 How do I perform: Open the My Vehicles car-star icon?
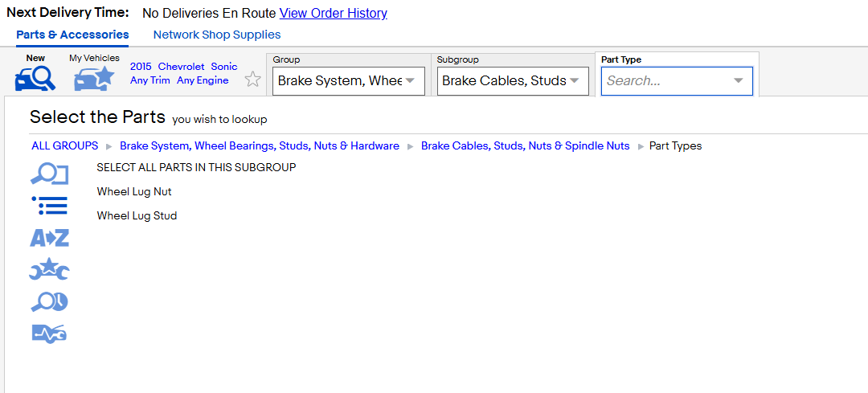94,78
